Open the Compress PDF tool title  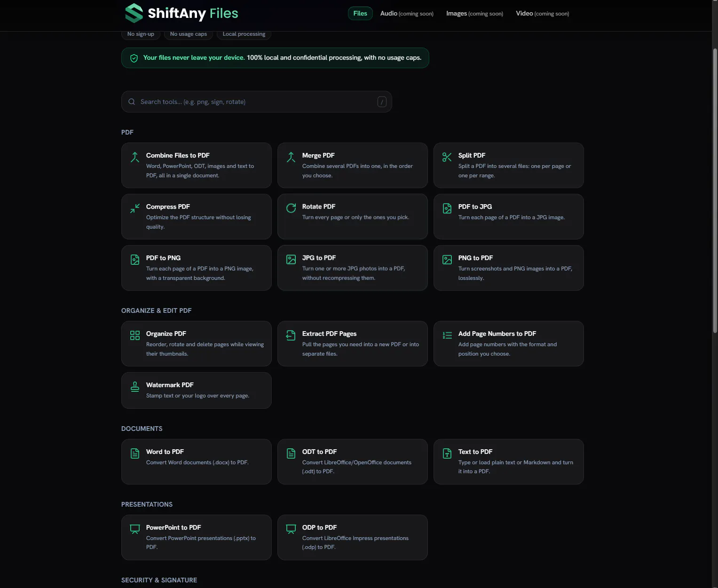click(x=168, y=207)
